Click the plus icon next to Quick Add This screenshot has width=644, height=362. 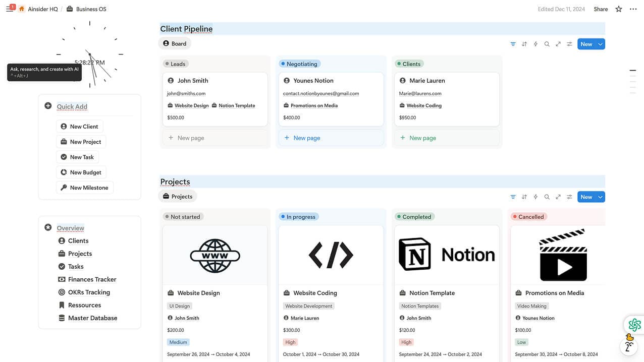click(x=47, y=105)
